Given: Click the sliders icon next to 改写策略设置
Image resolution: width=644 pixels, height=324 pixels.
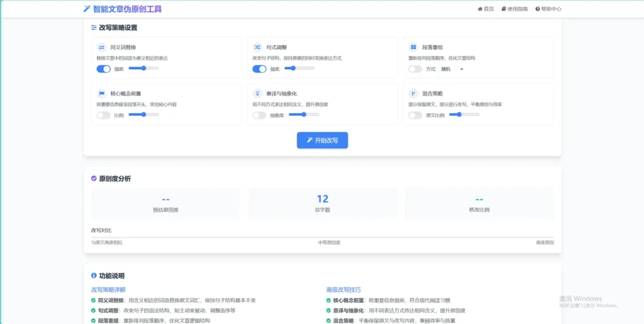Looking at the screenshot, I should (x=94, y=28).
